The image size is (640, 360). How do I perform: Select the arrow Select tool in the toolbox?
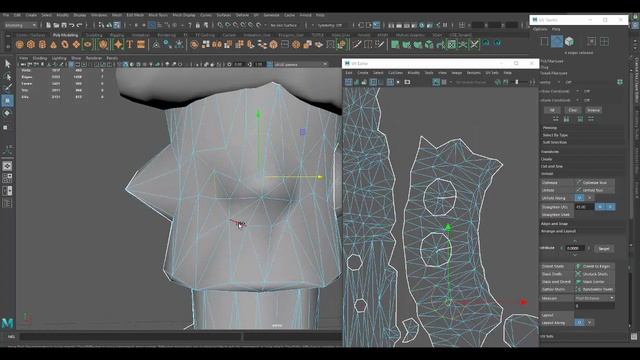point(7,63)
